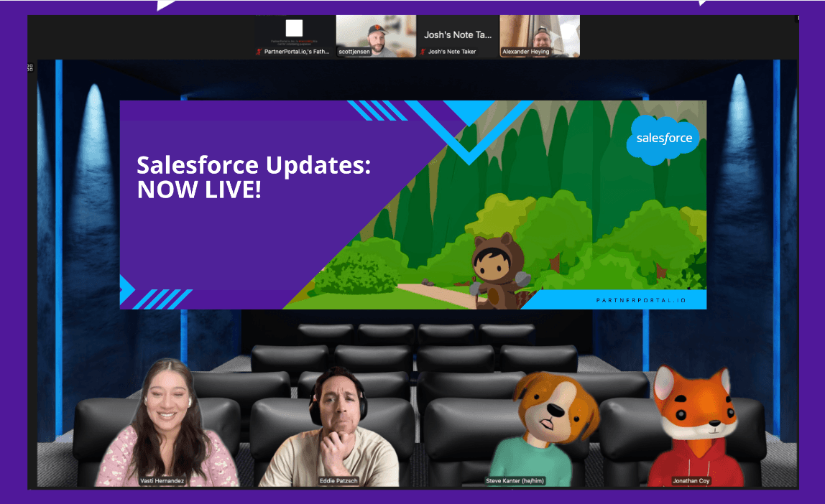Select Jonathan Coy's fox avatar

(x=696, y=426)
